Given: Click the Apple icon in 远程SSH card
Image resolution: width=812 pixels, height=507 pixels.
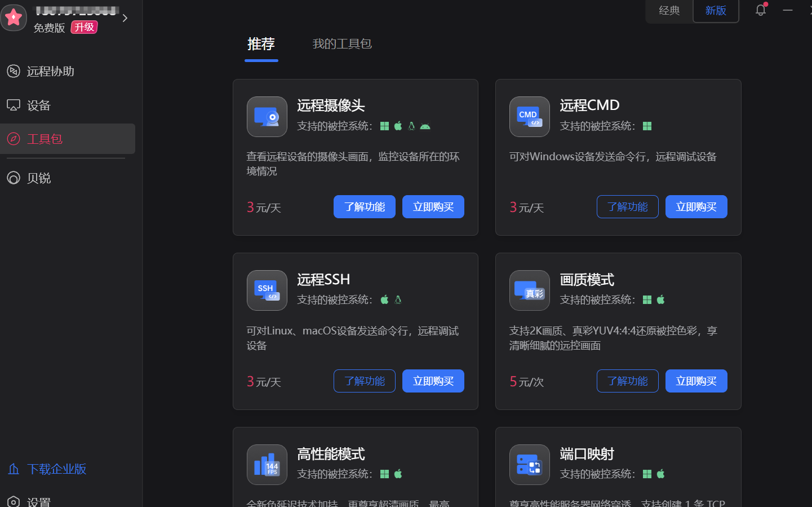Looking at the screenshot, I should pyautogui.click(x=384, y=299).
